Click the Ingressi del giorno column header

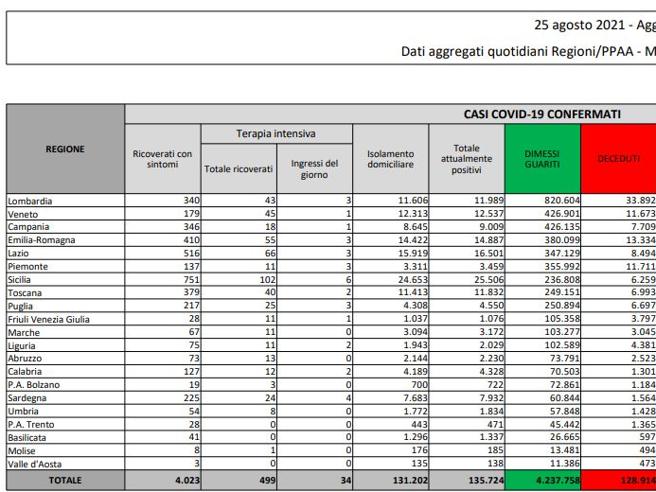(x=314, y=169)
